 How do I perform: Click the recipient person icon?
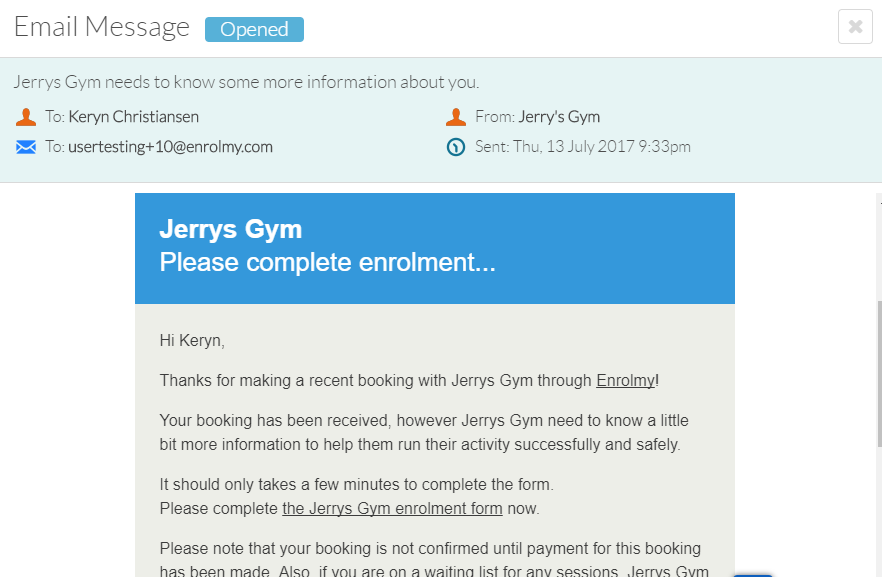point(26,117)
